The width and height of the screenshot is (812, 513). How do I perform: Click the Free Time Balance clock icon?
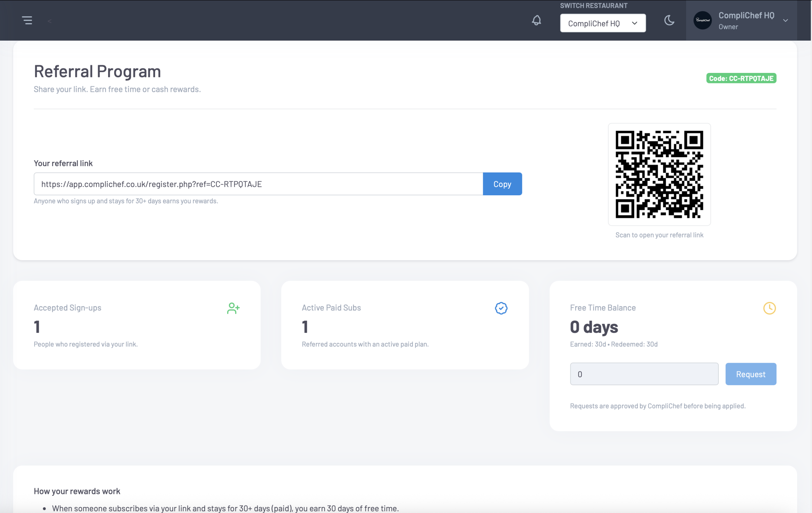[769, 308]
